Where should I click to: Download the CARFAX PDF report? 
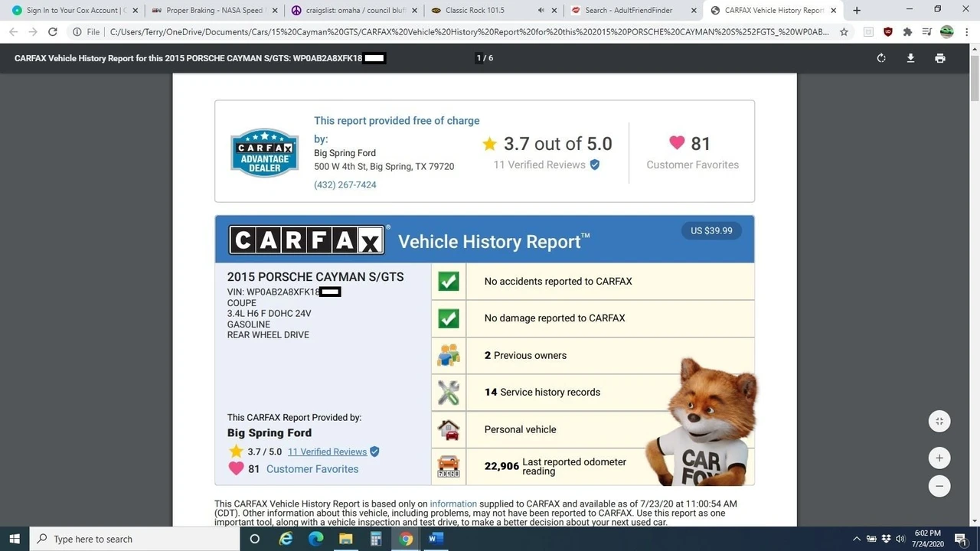(x=910, y=58)
